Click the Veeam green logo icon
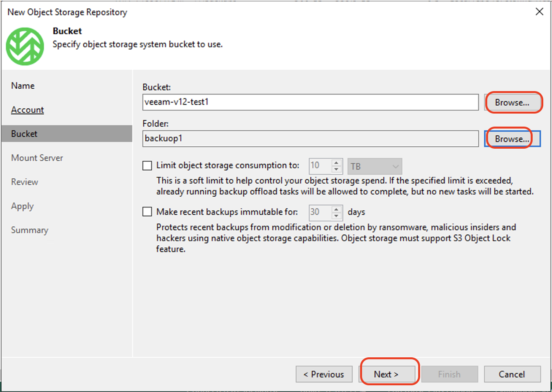This screenshot has width=552, height=392. [25, 46]
